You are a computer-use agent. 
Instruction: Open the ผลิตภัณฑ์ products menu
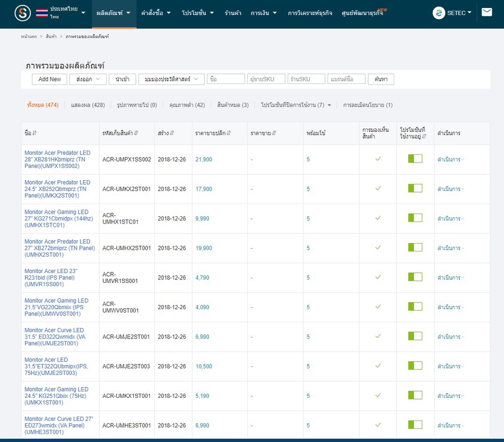[x=114, y=13]
